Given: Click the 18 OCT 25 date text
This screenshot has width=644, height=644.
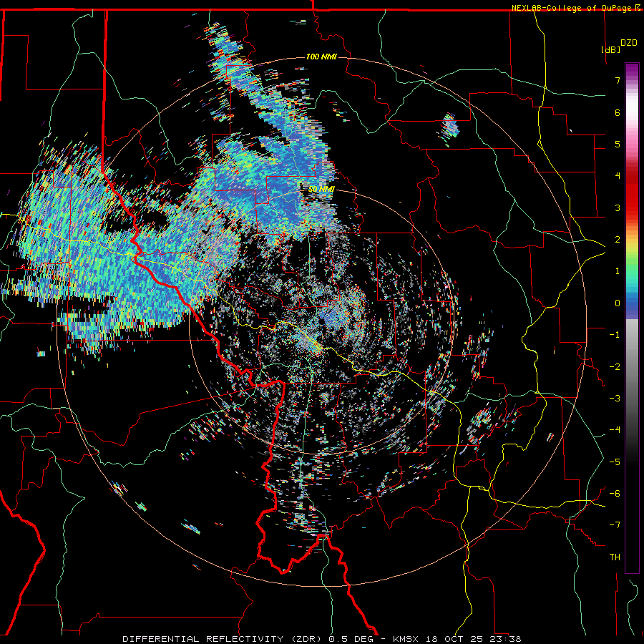Looking at the screenshot, I should [454, 639].
